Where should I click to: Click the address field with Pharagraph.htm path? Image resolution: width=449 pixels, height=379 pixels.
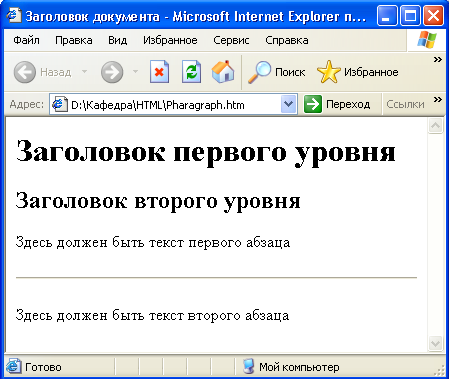173,105
